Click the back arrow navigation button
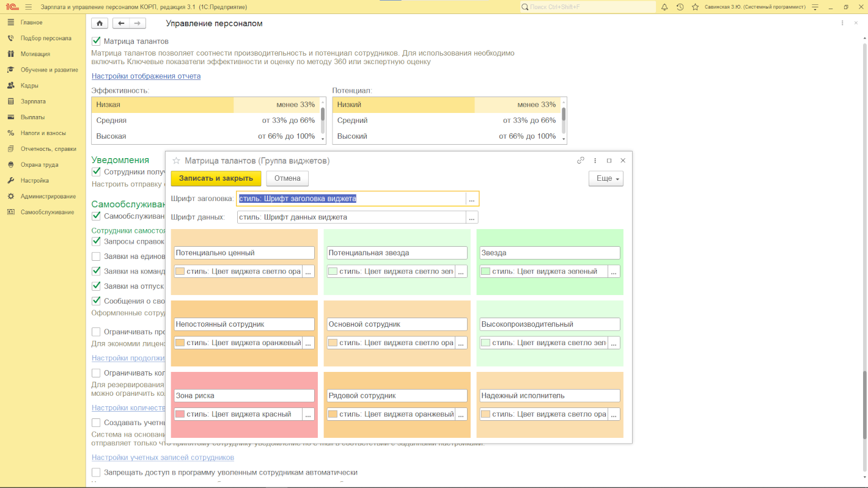The height and width of the screenshot is (488, 868). point(121,23)
